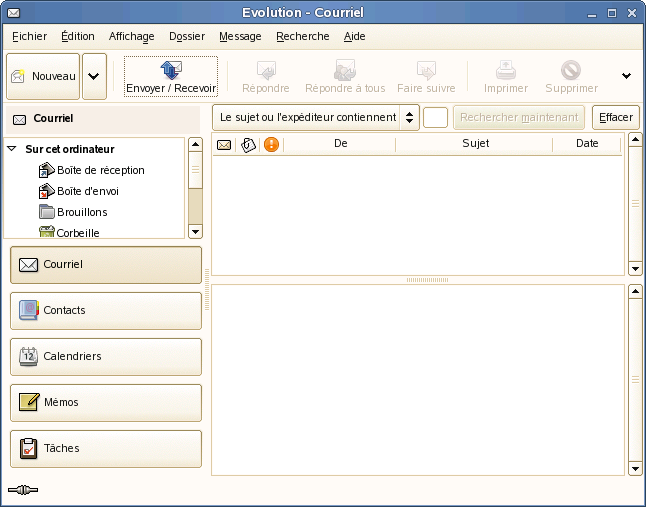This screenshot has width=646, height=507.
Task: Select the Boîte d'envoi folder
Action: click(88, 191)
